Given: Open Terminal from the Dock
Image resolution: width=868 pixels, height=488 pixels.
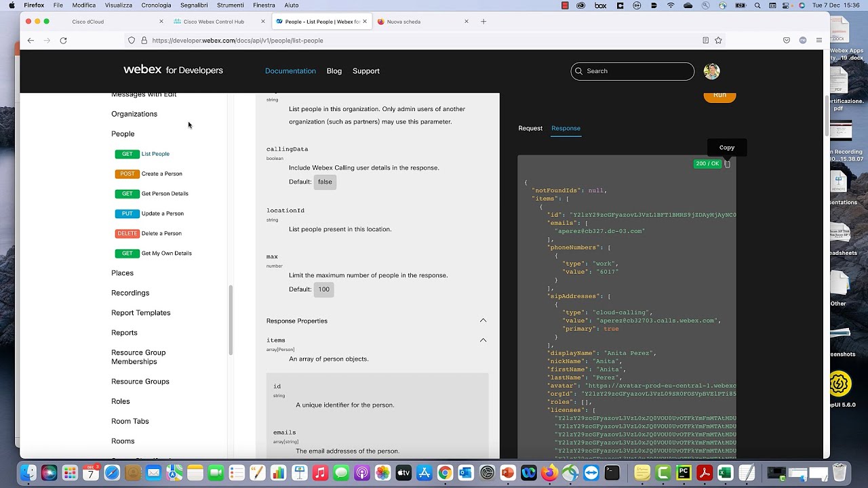Looking at the screenshot, I should [x=612, y=472].
